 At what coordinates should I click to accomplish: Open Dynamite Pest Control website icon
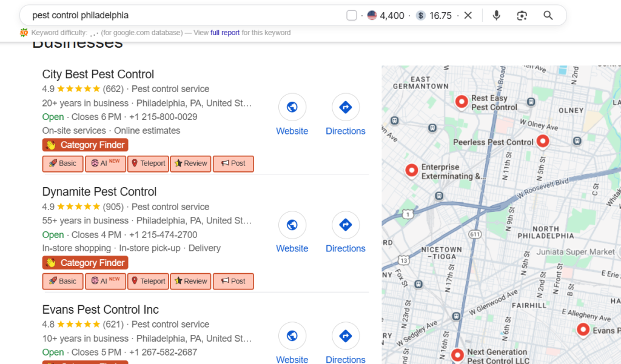click(x=292, y=225)
